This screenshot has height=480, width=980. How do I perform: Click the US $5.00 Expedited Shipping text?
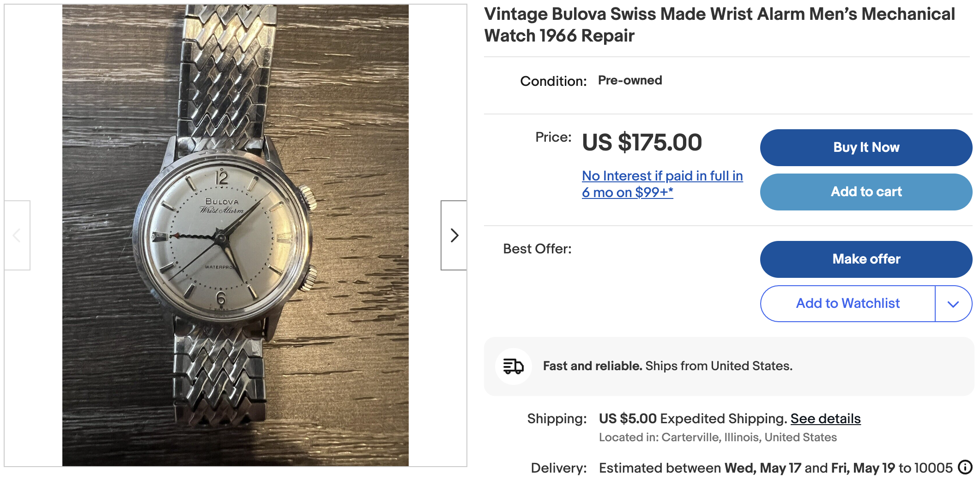[692, 419]
